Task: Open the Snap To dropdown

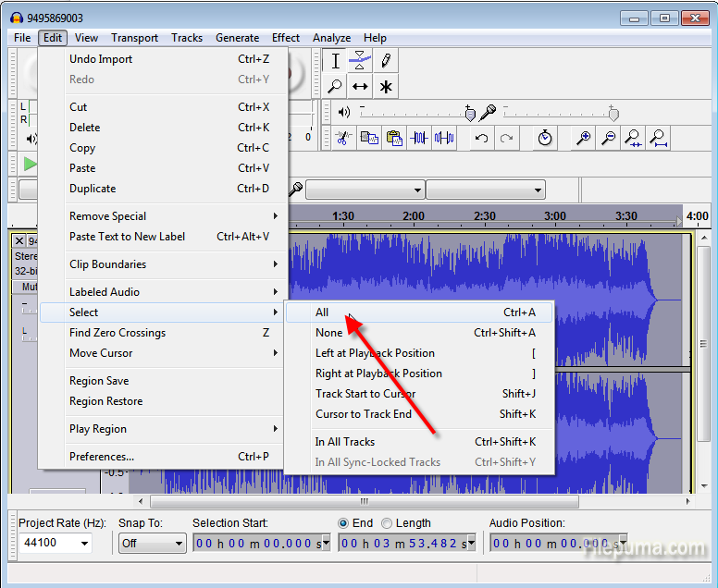Action: 153,544
